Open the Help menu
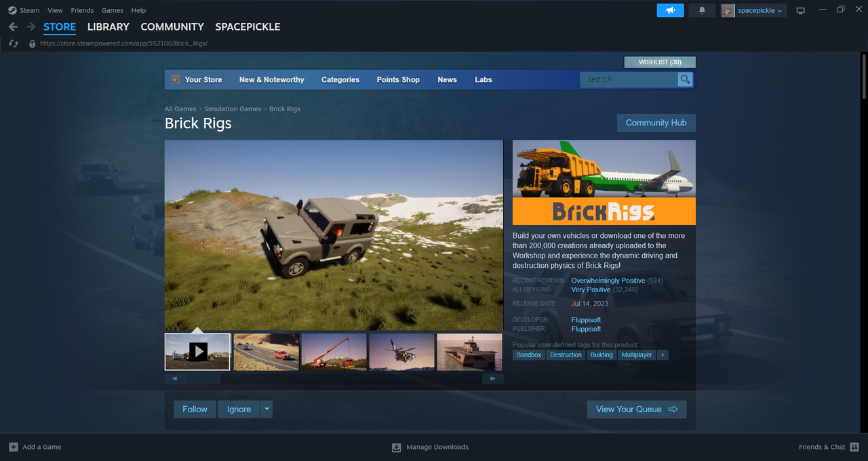 (138, 10)
